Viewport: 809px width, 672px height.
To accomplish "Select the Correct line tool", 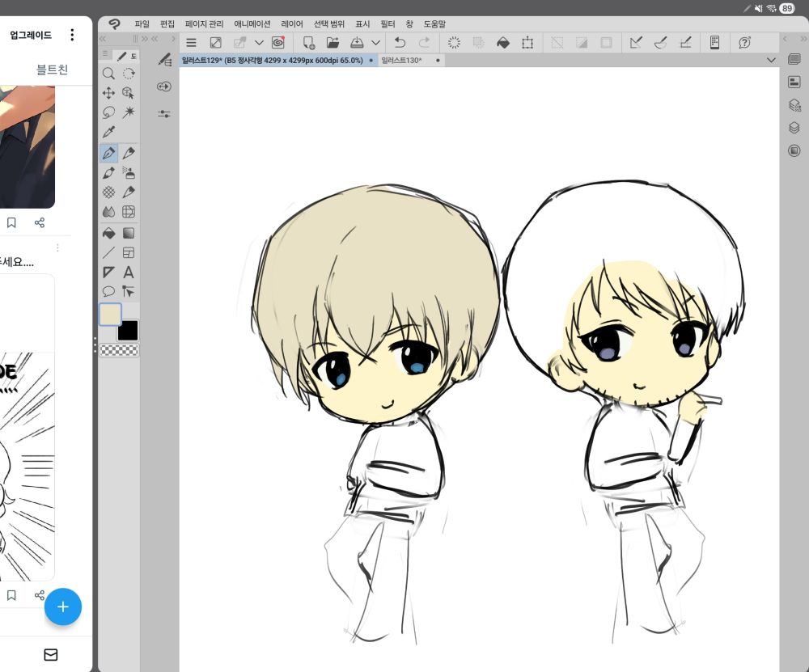I will point(129,292).
